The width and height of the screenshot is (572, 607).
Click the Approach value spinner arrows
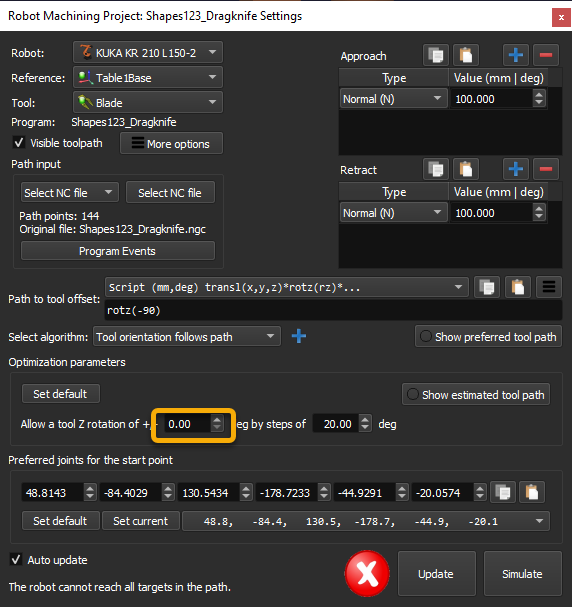[539, 99]
